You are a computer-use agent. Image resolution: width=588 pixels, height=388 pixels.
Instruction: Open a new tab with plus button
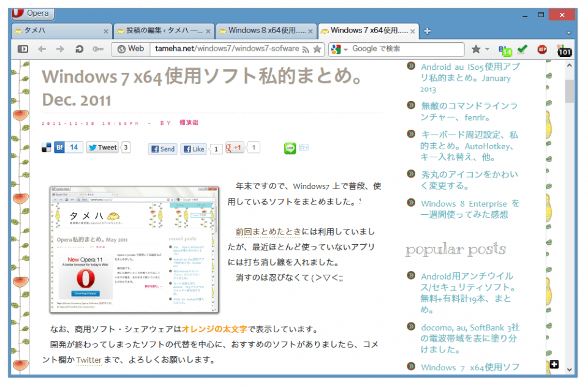pos(427,31)
